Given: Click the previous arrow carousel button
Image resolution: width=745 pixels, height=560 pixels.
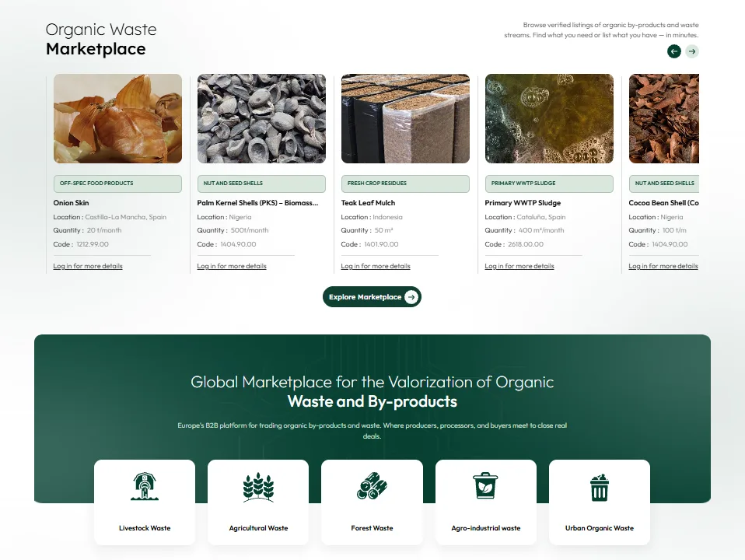Looking at the screenshot, I should coord(673,51).
